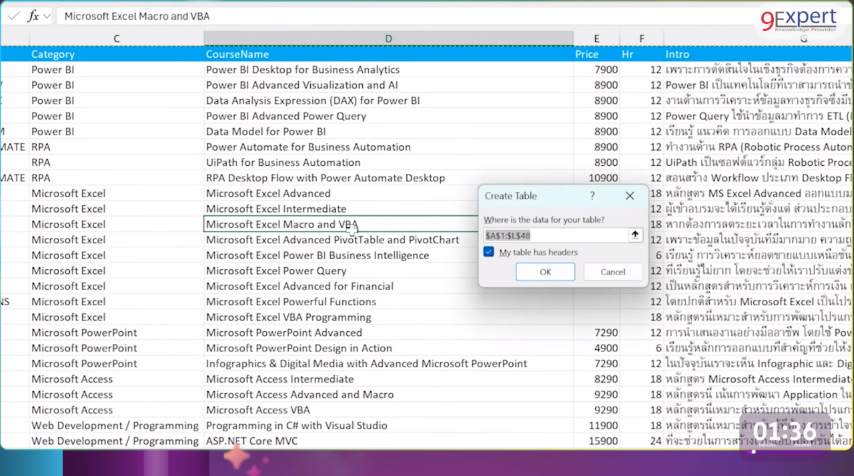Click the collapse dialog range selector arrow
The width and height of the screenshot is (854, 476).
(x=634, y=235)
